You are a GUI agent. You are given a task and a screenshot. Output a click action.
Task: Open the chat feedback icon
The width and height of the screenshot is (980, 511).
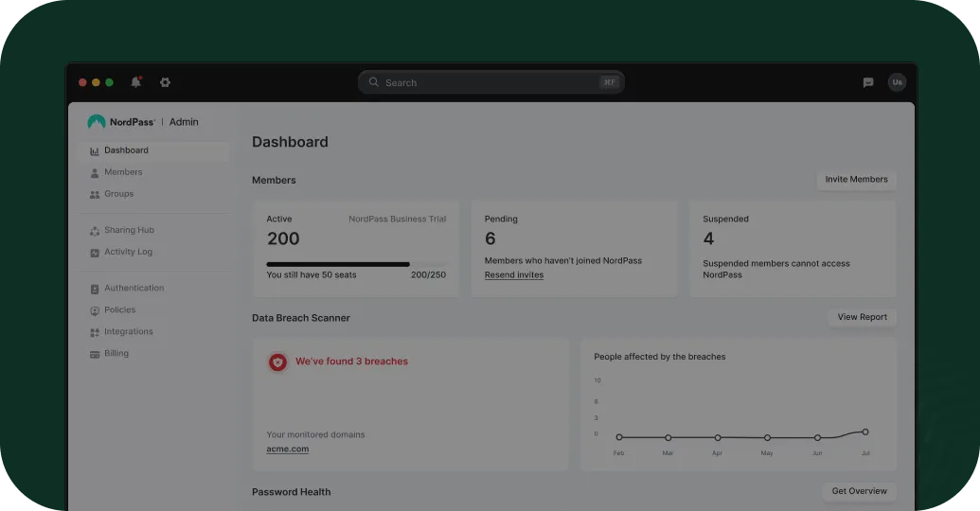(x=868, y=82)
